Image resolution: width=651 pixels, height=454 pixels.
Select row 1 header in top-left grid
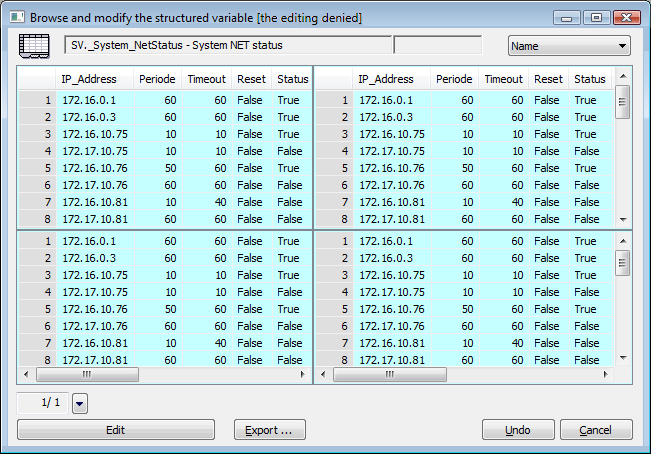pyautogui.click(x=38, y=100)
